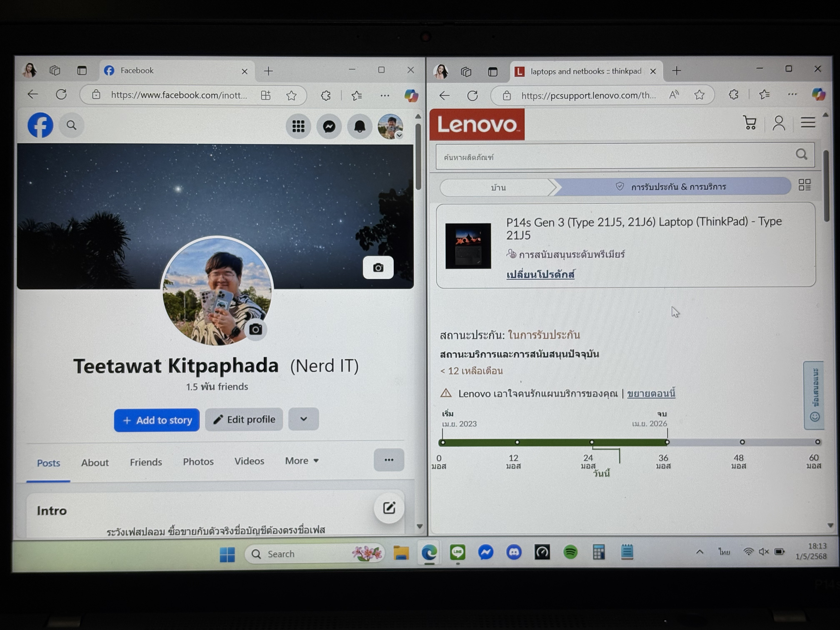Open Facebook notifications bell

pos(360,126)
